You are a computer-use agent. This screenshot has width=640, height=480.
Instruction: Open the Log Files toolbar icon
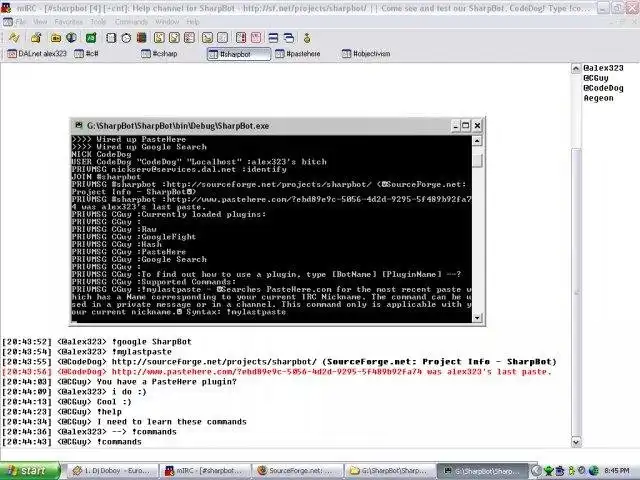pos(222,38)
